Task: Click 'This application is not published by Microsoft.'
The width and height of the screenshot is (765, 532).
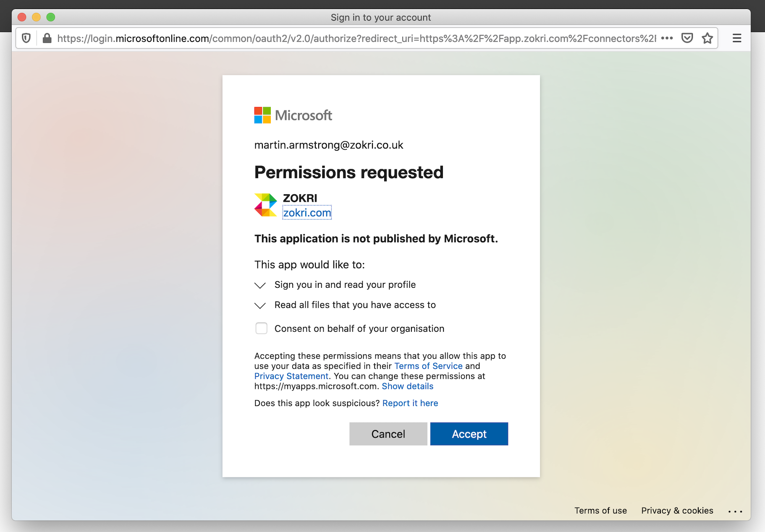Action: (x=376, y=239)
